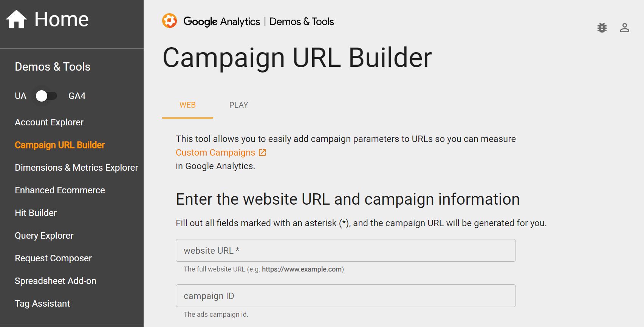Open the Custom Campaigns link
This screenshot has width=644, height=327.
[x=215, y=153]
